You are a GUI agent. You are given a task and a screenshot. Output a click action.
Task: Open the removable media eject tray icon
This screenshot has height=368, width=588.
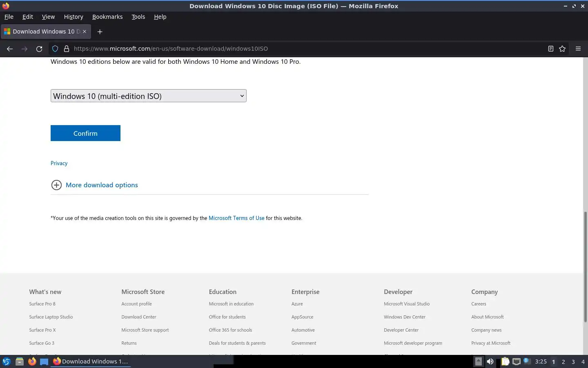coord(478,361)
